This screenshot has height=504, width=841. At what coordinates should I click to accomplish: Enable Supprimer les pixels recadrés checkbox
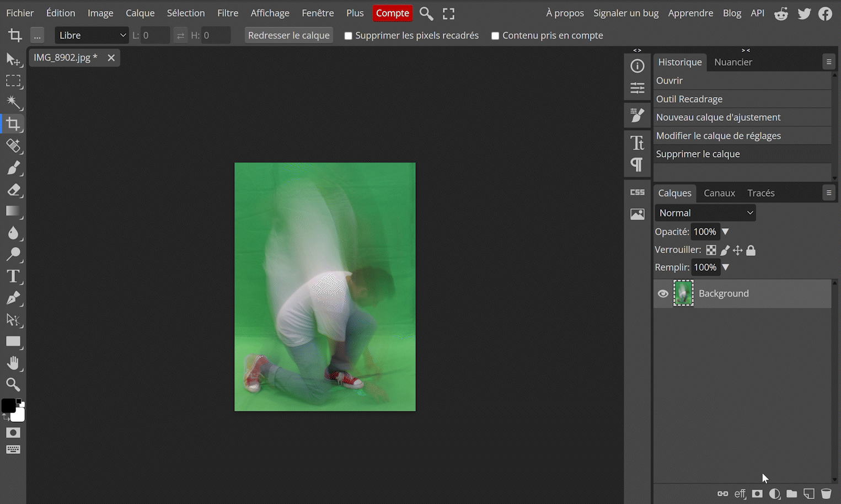[348, 36]
